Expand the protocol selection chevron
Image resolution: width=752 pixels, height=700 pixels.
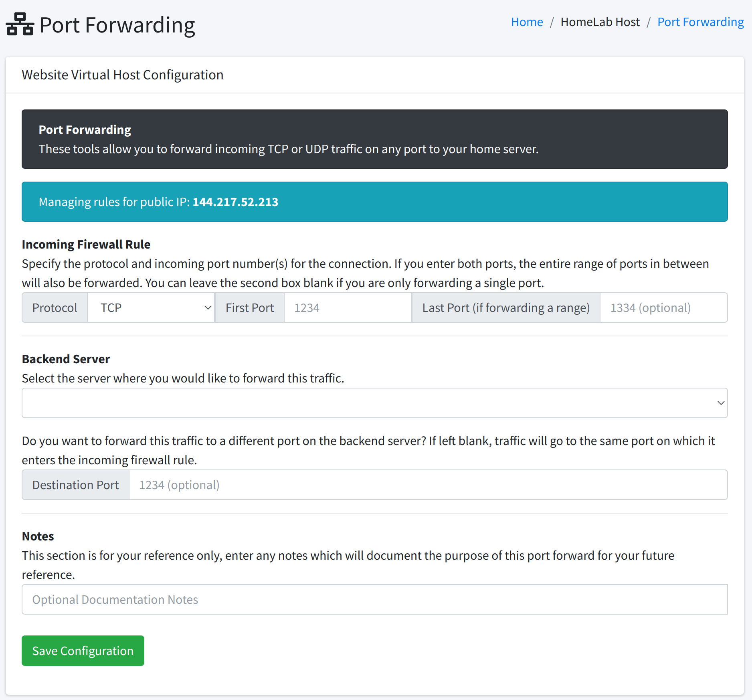(208, 308)
